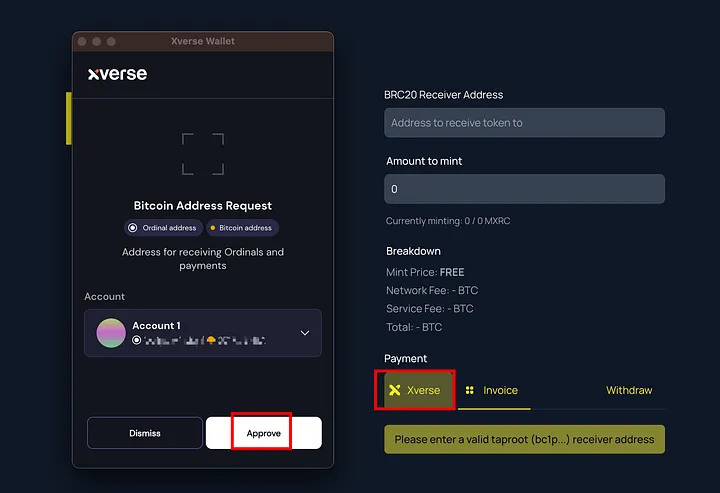Click the Account 1 gradient avatar
720x493 pixels.
(x=111, y=333)
